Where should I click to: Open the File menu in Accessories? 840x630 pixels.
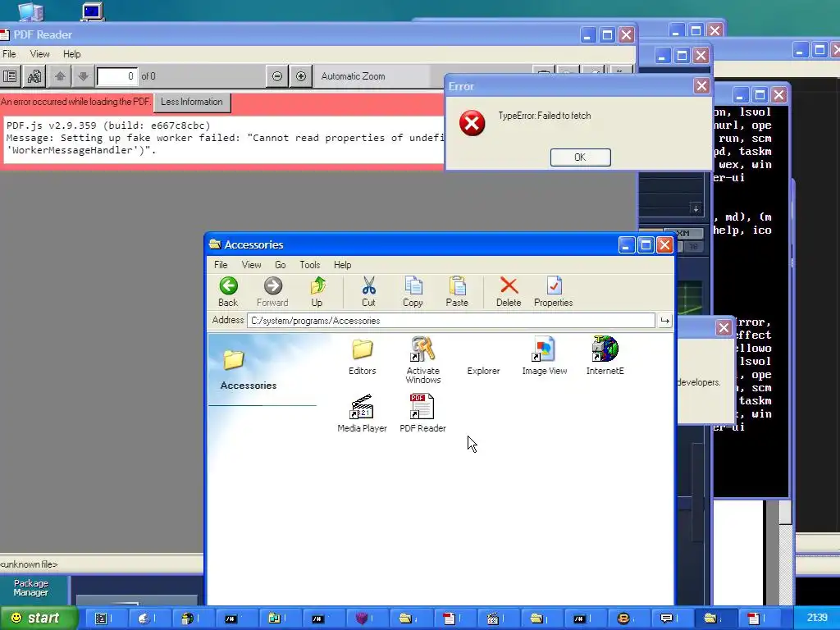tap(221, 265)
